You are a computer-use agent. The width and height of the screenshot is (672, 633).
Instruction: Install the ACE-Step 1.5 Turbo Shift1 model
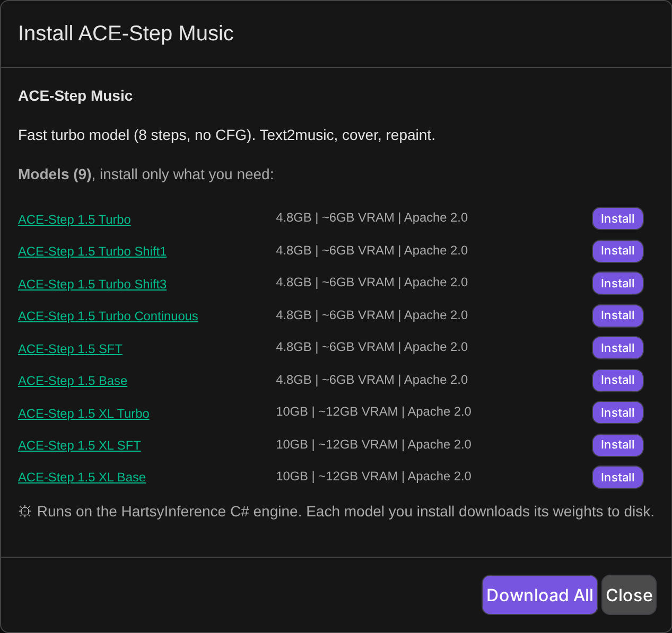(x=617, y=251)
